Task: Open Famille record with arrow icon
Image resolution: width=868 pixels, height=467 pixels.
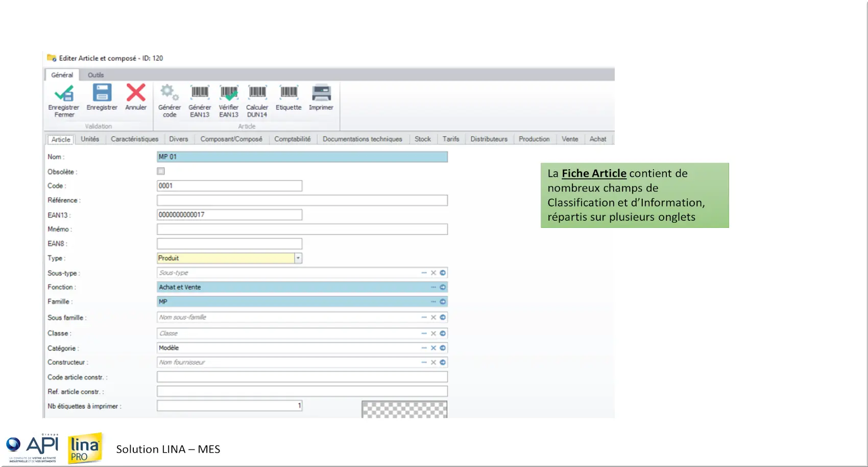Action: point(443,301)
